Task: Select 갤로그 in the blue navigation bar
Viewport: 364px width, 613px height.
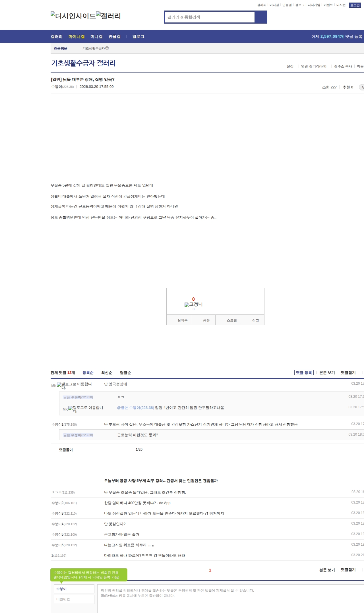Action: tap(138, 37)
